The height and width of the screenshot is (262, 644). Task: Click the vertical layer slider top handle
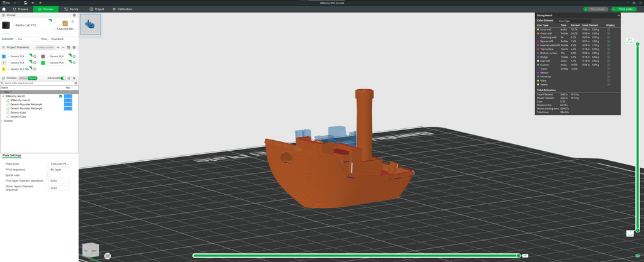point(638,44)
